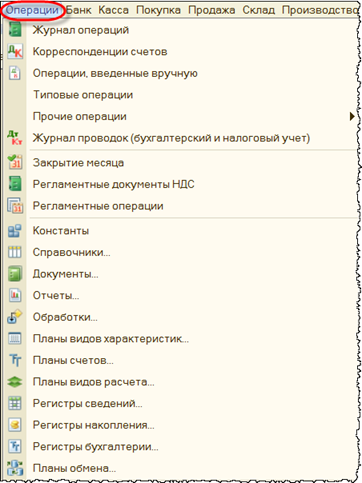This screenshot has height=483, width=362.
Task: Open the Операции menu in menu bar
Action: tap(32, 10)
